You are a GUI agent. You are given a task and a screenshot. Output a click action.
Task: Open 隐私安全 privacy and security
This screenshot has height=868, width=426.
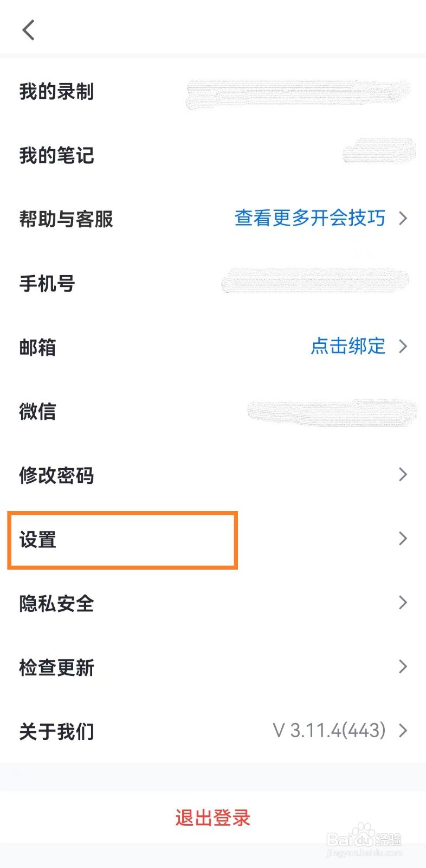tap(56, 603)
